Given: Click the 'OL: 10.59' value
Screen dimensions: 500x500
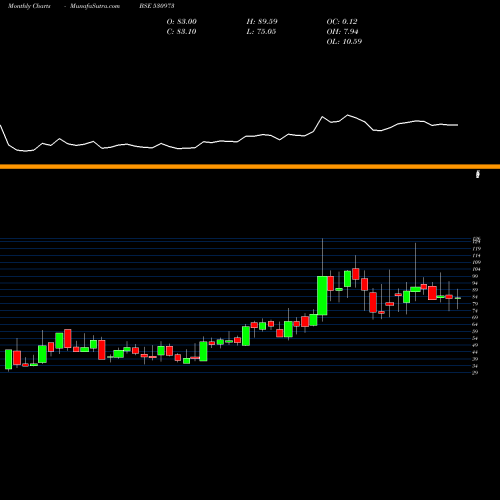Looking at the screenshot, I should (x=344, y=42).
